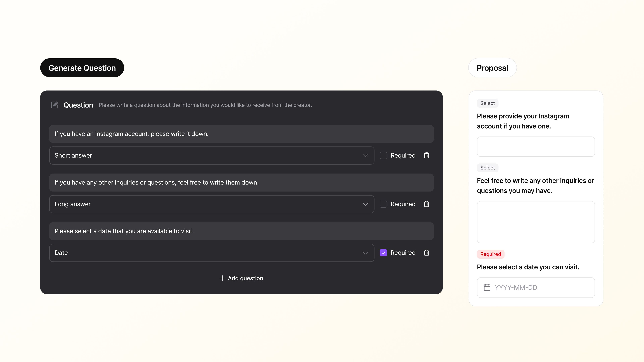The height and width of the screenshot is (362, 644).
Task: Switch to the Proposal tab
Action: click(x=492, y=68)
